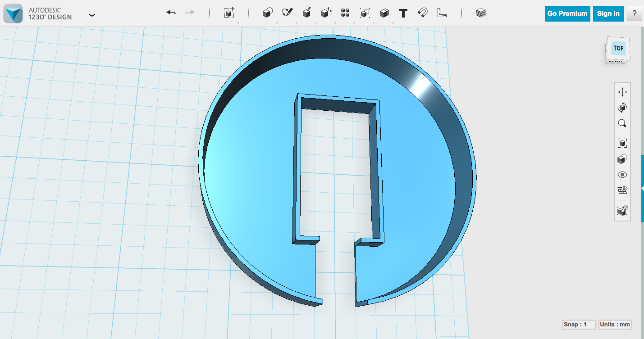Open the Materials panel
This screenshot has height=339, width=644.
click(481, 13)
